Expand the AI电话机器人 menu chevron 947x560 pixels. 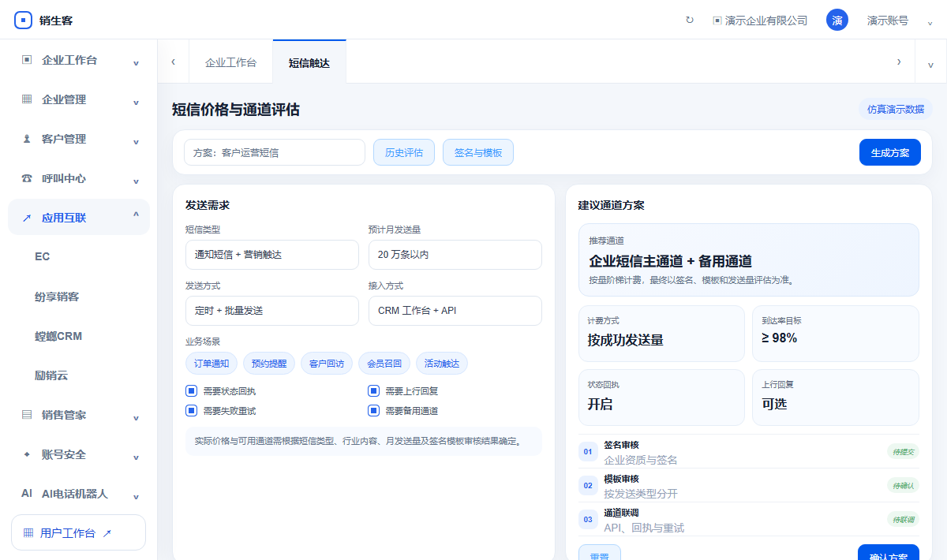136,496
